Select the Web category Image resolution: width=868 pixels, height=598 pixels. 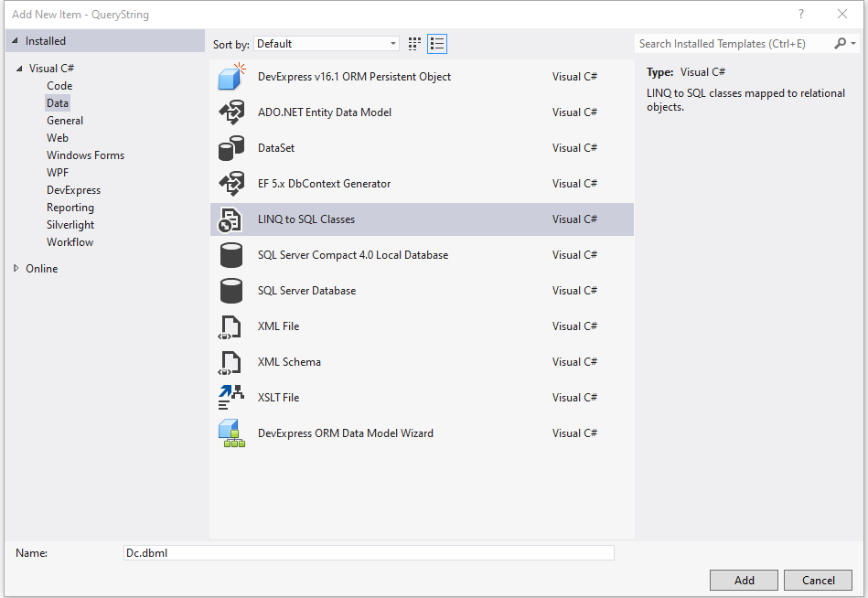(58, 138)
